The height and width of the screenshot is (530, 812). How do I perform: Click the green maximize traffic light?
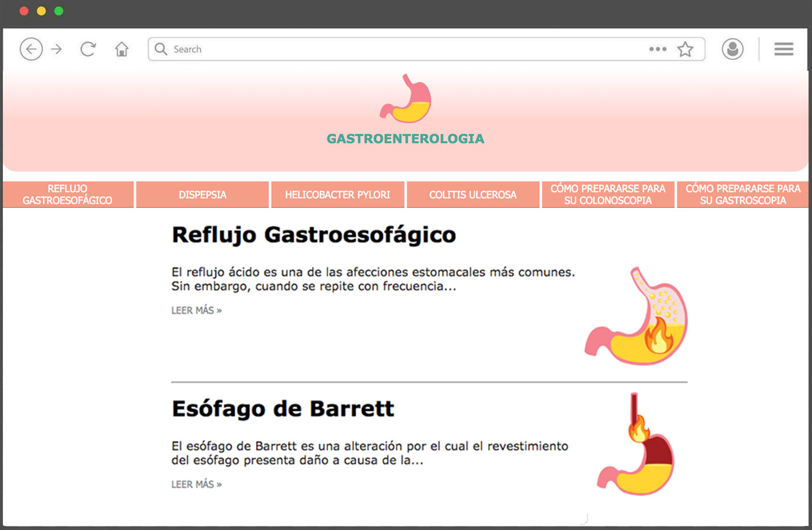pyautogui.click(x=58, y=10)
